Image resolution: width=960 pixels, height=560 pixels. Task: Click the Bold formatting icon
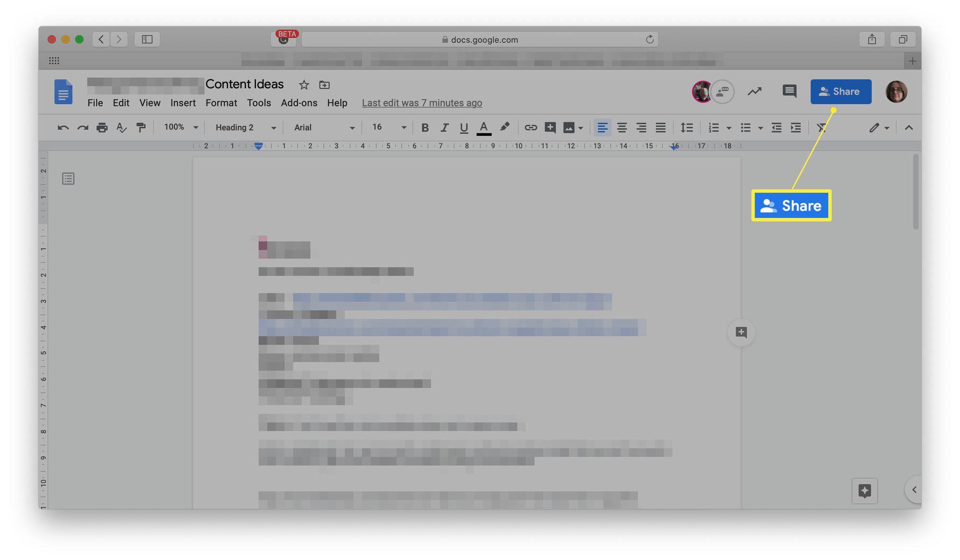tap(423, 128)
